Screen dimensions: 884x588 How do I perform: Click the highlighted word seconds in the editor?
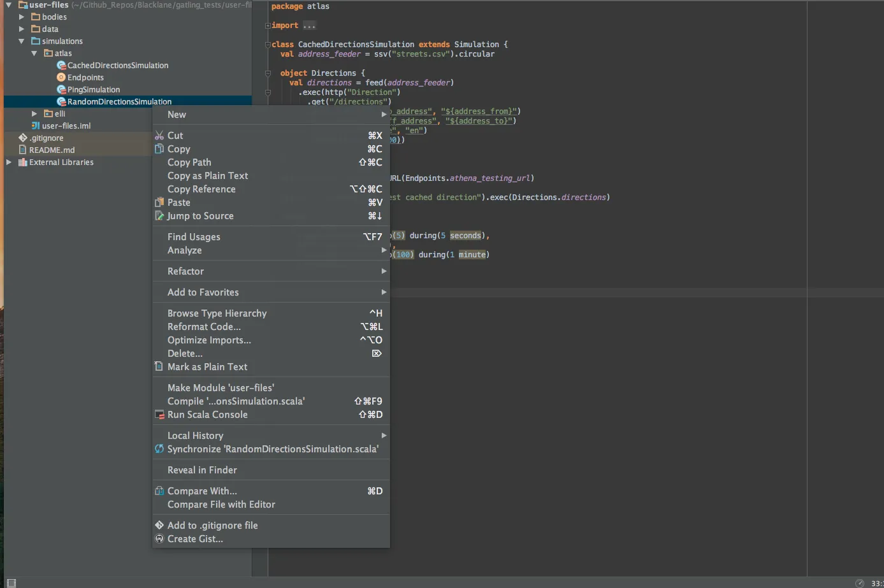point(466,236)
